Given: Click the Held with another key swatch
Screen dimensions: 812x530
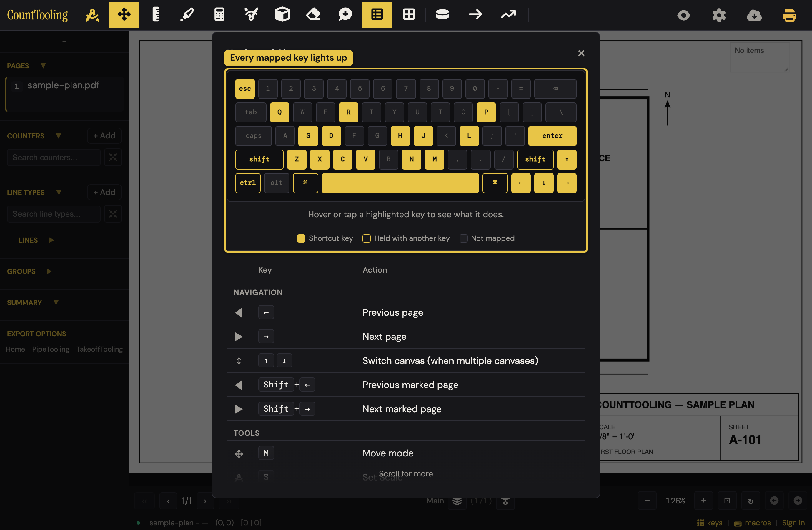Looking at the screenshot, I should (x=366, y=238).
